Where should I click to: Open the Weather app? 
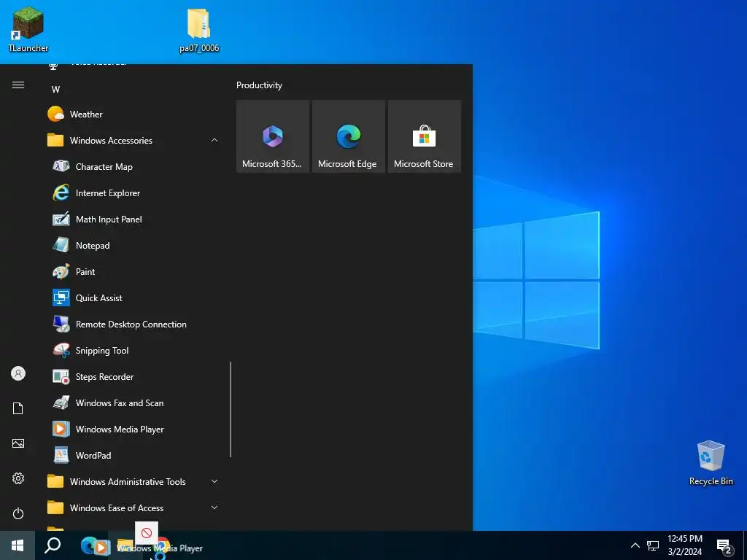coord(133,114)
